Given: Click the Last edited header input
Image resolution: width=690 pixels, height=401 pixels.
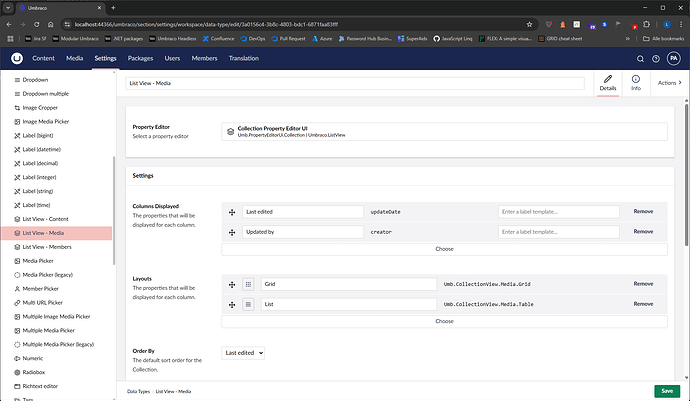Looking at the screenshot, I should [x=303, y=212].
